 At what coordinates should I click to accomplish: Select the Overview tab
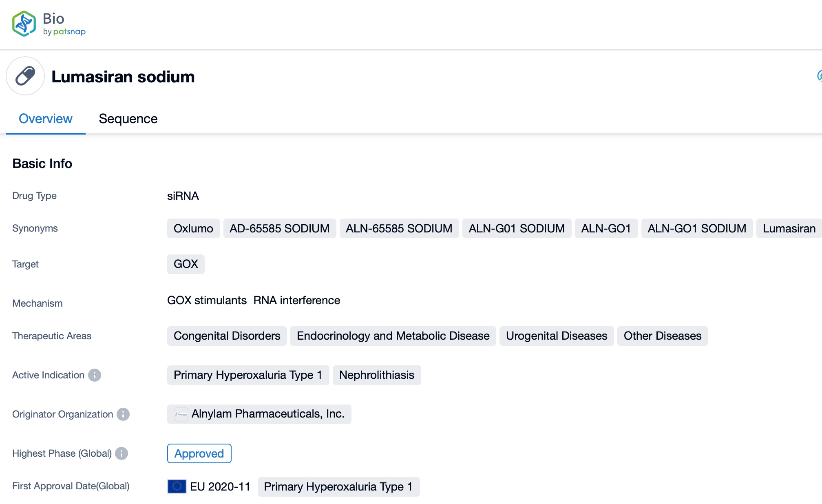(45, 119)
